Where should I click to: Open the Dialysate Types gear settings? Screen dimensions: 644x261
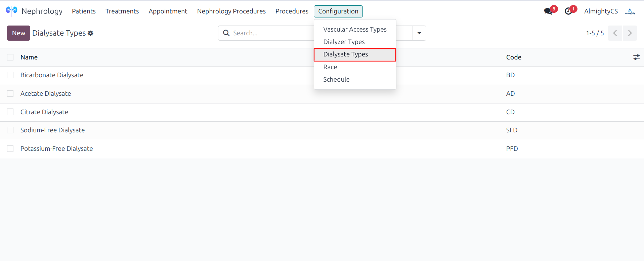click(90, 33)
